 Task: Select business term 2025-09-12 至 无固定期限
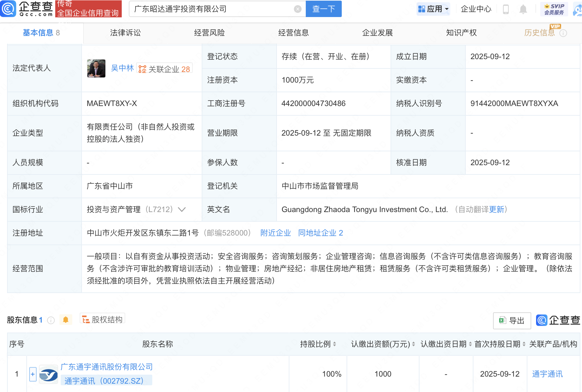326,133
